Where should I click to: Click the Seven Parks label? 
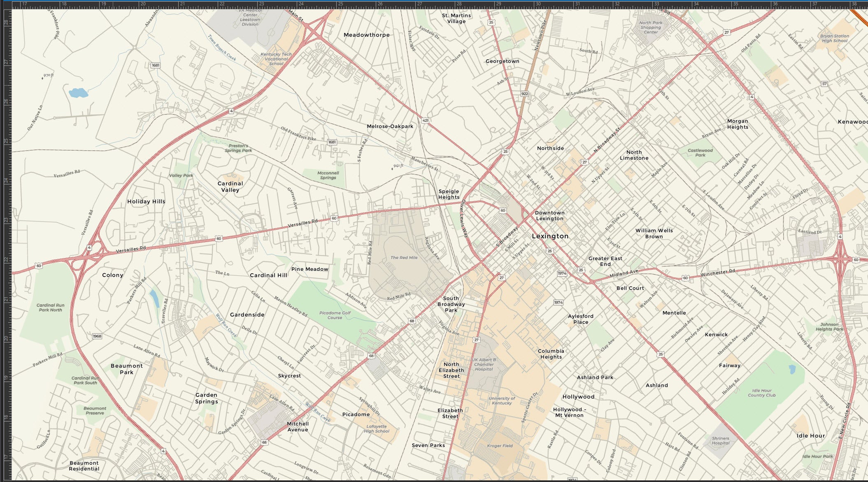click(428, 445)
